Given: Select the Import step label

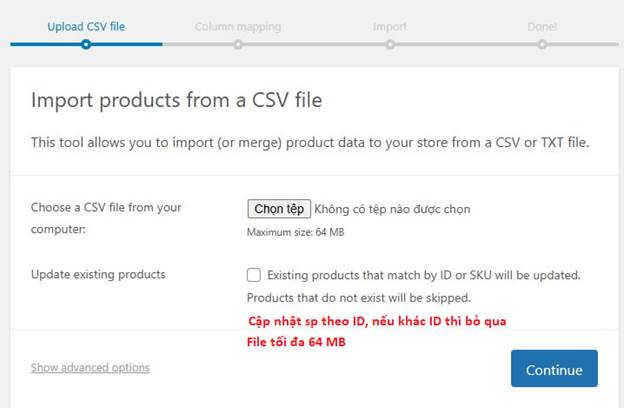Looking at the screenshot, I should tap(390, 26).
